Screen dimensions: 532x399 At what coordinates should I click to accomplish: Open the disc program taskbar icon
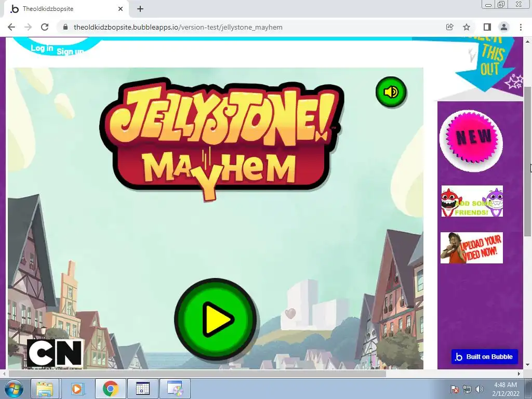[175, 389]
